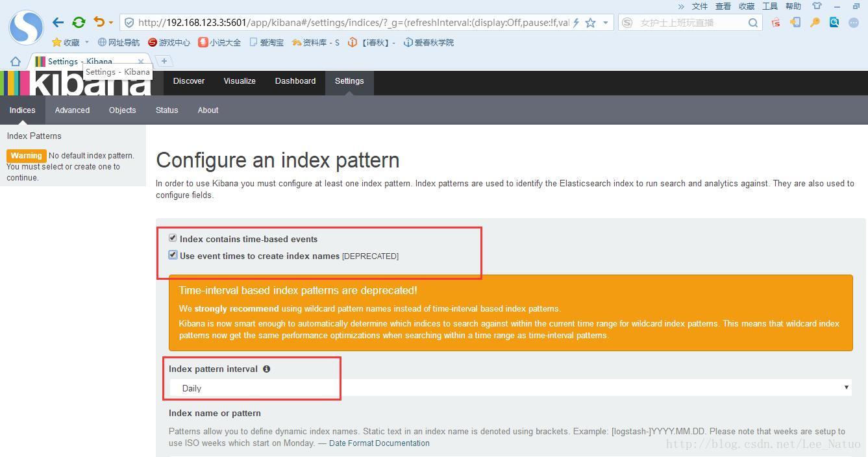Open the 资料库 - S bookmark

tap(316, 42)
